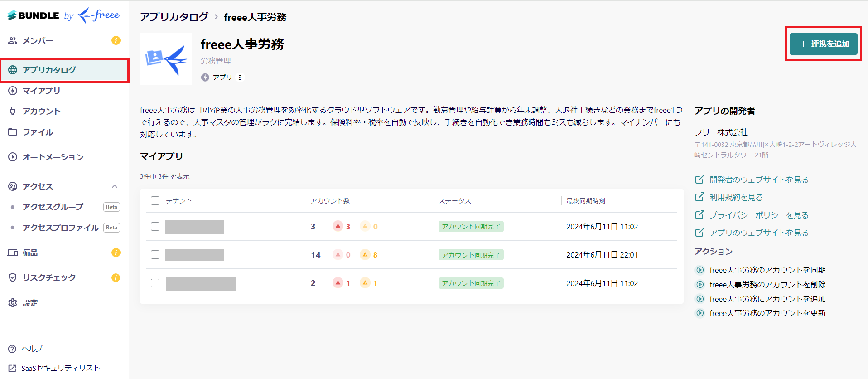Click the external link icon beside SaaSセキュリティリスト
This screenshot has height=379, width=868.
[x=12, y=369]
